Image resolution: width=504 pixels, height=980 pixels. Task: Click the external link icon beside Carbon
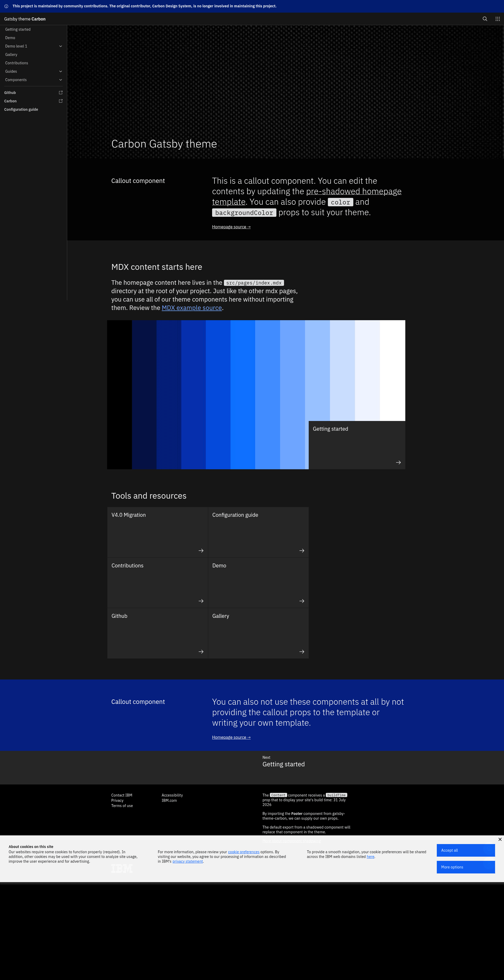(x=60, y=101)
